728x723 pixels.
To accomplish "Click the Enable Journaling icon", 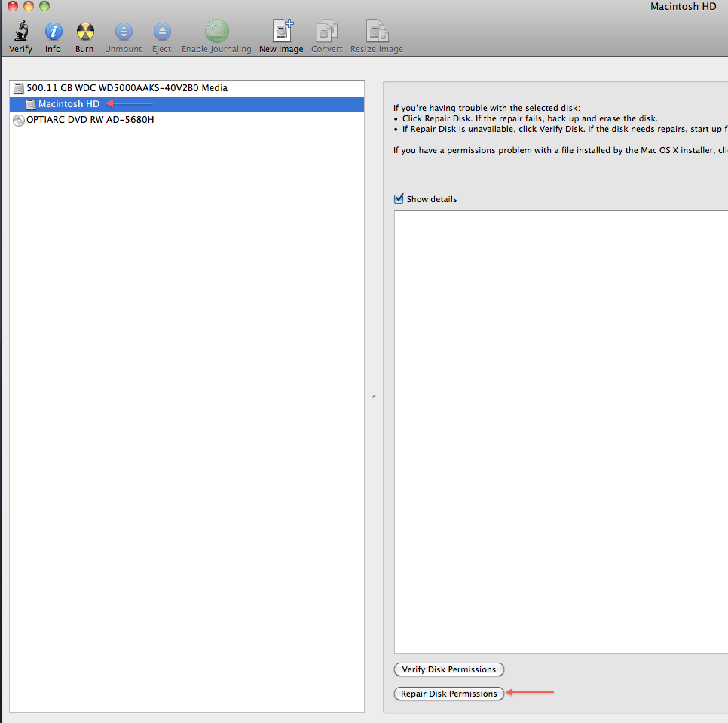I will (217, 31).
